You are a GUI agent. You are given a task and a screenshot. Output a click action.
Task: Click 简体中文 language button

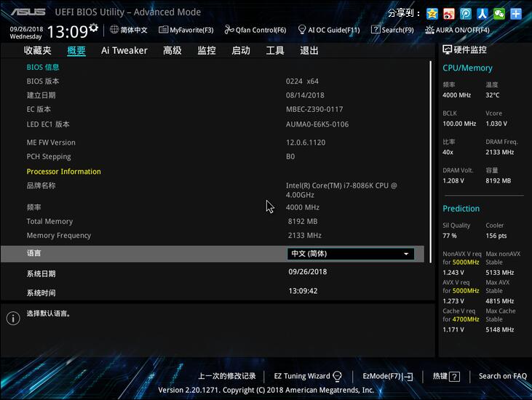coord(129,30)
